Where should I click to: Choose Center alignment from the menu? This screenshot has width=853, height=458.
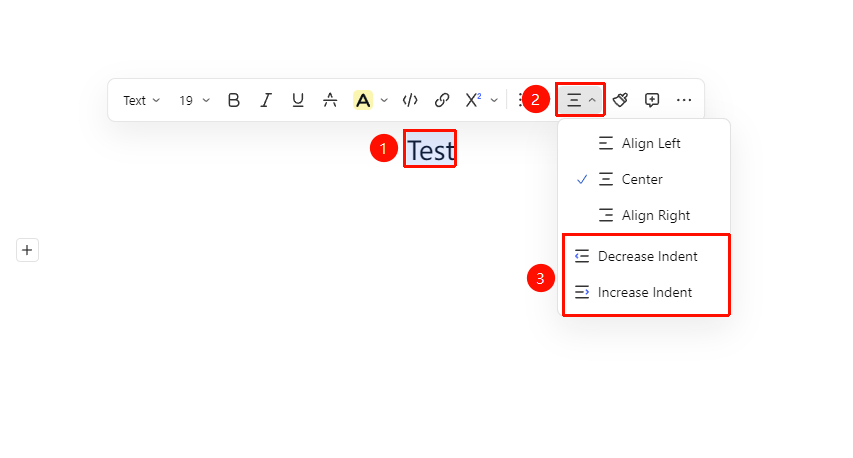coord(644,179)
